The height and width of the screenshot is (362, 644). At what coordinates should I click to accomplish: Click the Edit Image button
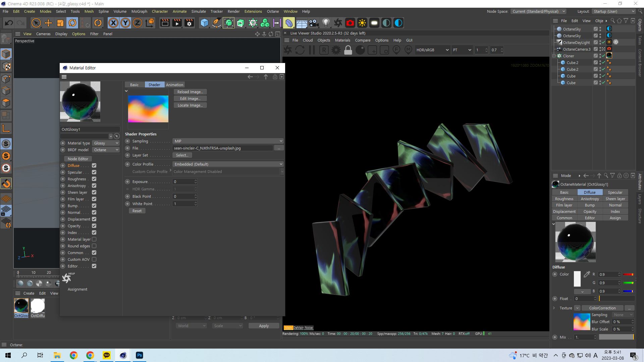[190, 99]
